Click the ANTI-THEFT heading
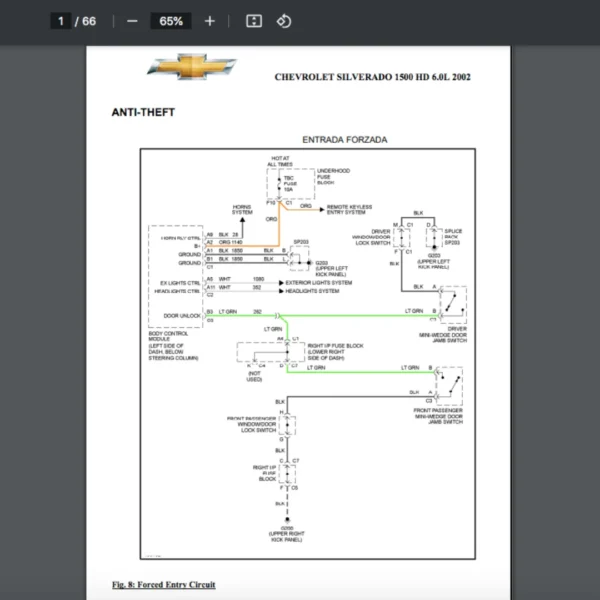600x600 pixels. point(143,112)
